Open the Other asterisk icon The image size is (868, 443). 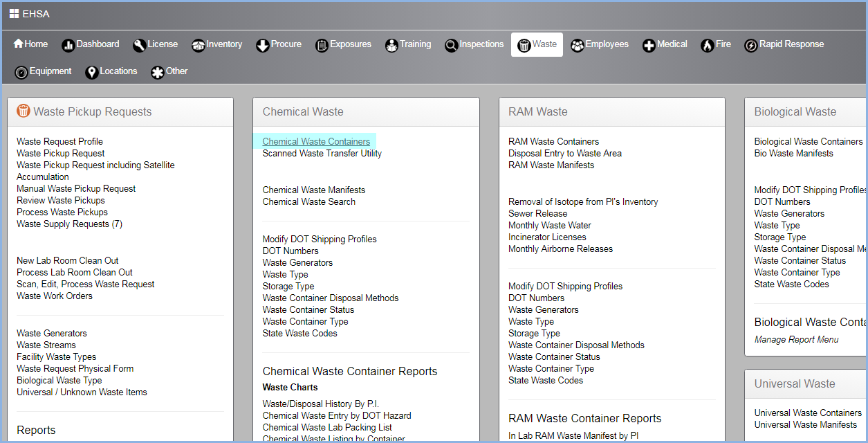click(158, 72)
